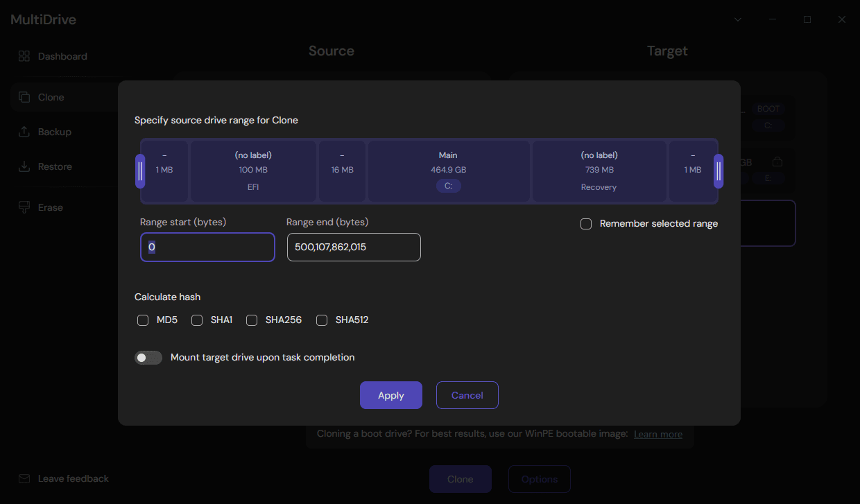The width and height of the screenshot is (860, 504).
Task: Click the MultiDrive app logo
Action: [42, 19]
